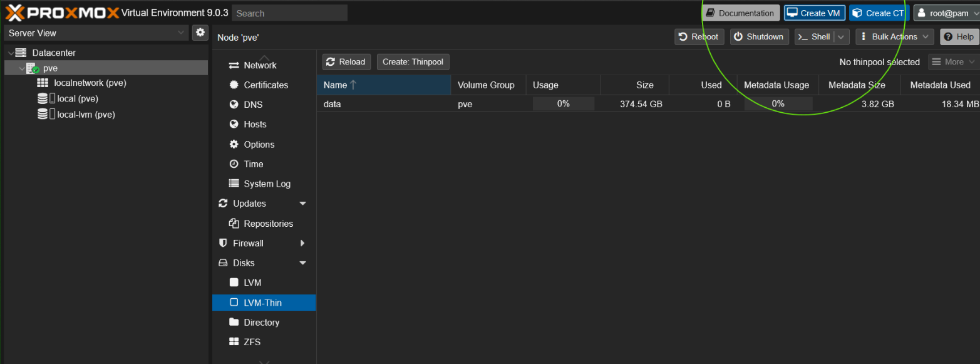Open Documentation

pos(740,13)
